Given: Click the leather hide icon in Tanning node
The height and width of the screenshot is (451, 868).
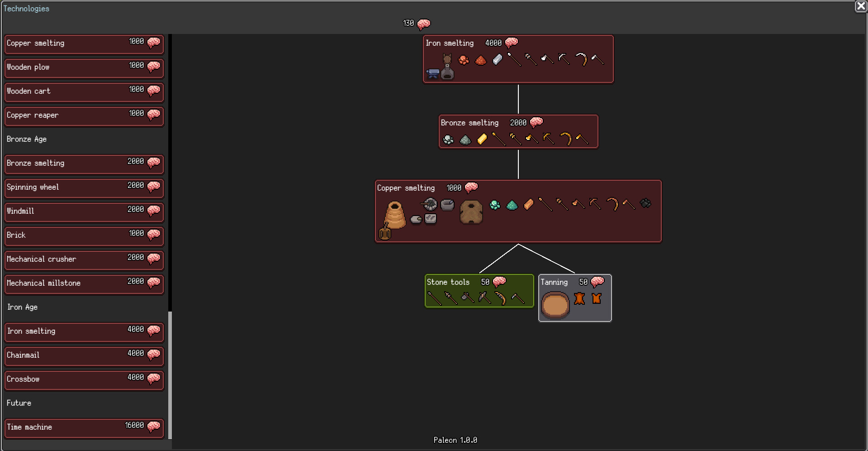Looking at the screenshot, I should pos(579,299).
